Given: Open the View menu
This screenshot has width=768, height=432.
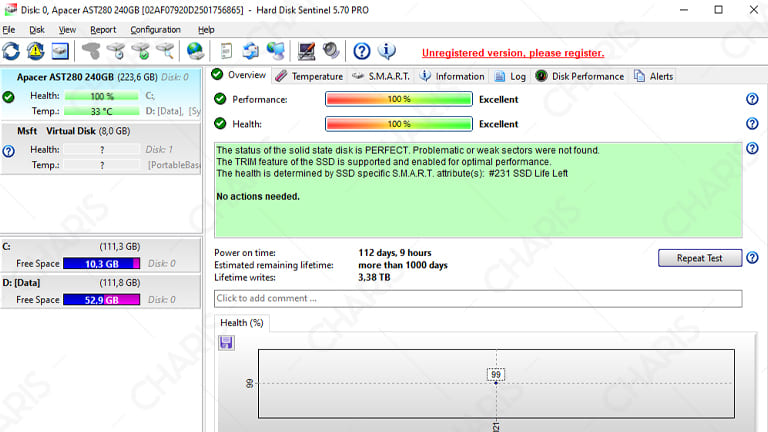Looking at the screenshot, I should tap(67, 30).
